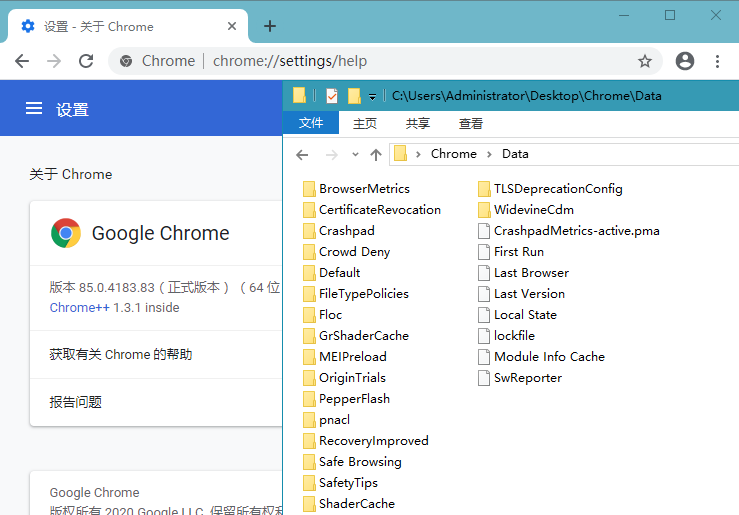Open 获取有关 Chrome 的帮助
Screen dimensions: 739x515
pos(156,354)
